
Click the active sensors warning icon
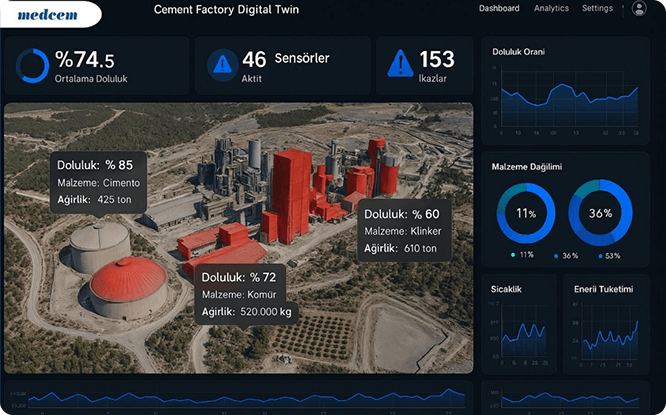point(222,65)
